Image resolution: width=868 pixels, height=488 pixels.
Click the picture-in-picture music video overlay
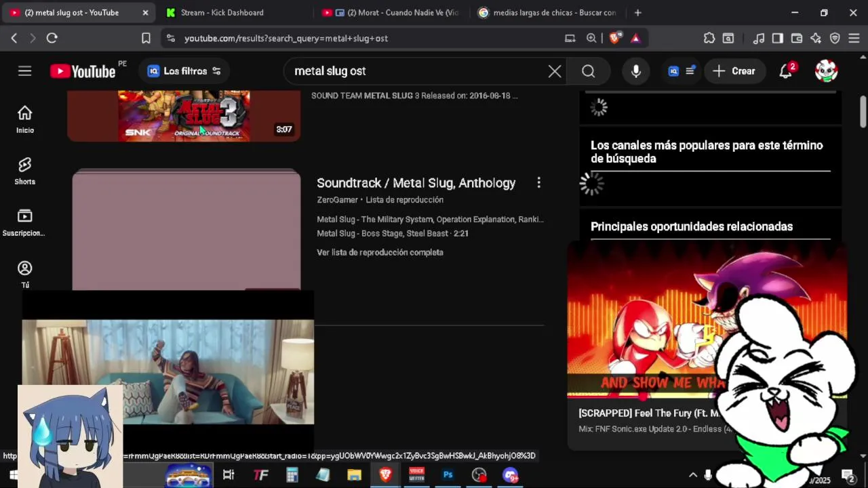tap(168, 371)
